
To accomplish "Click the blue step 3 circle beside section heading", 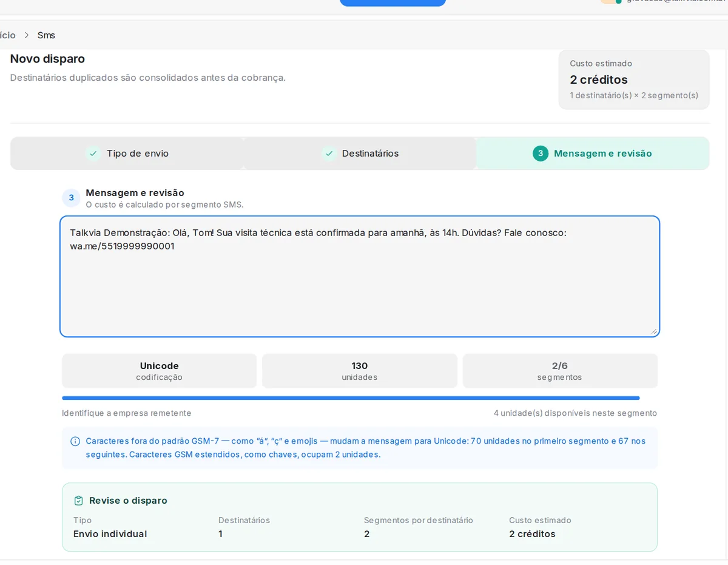I will pos(71,198).
